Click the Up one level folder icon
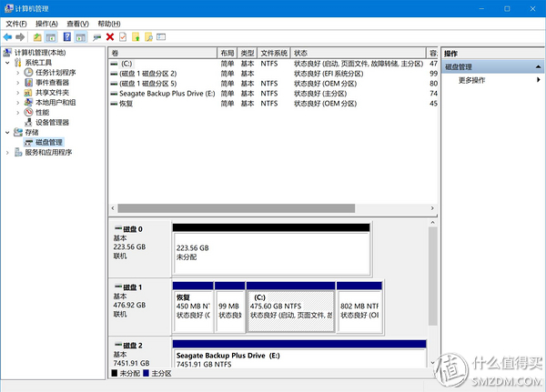Viewport: 546px width, 392px height. (x=37, y=37)
